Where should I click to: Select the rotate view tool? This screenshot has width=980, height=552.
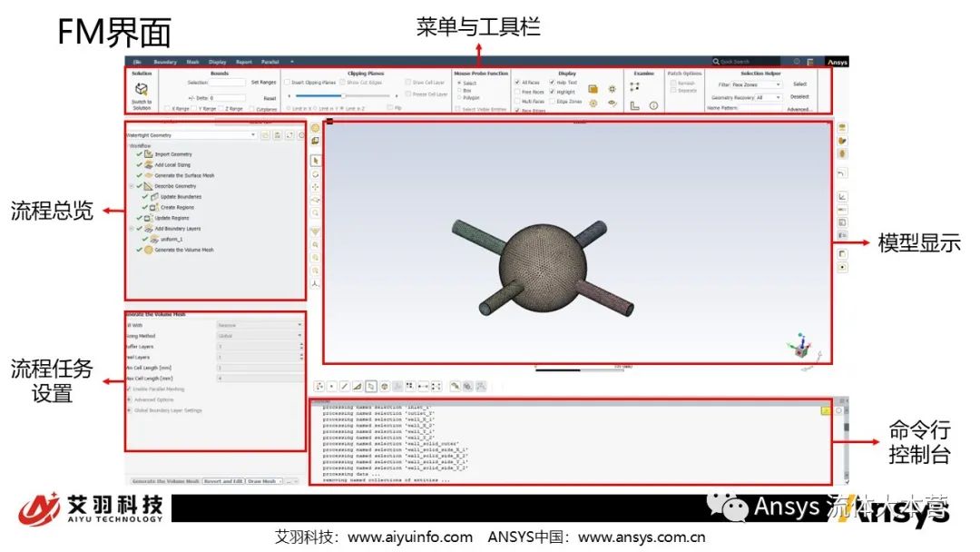pyautogui.click(x=316, y=174)
